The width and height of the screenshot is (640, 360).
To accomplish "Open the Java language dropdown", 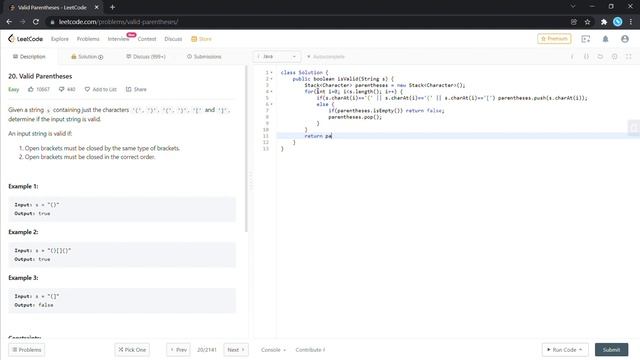I will pos(277,57).
